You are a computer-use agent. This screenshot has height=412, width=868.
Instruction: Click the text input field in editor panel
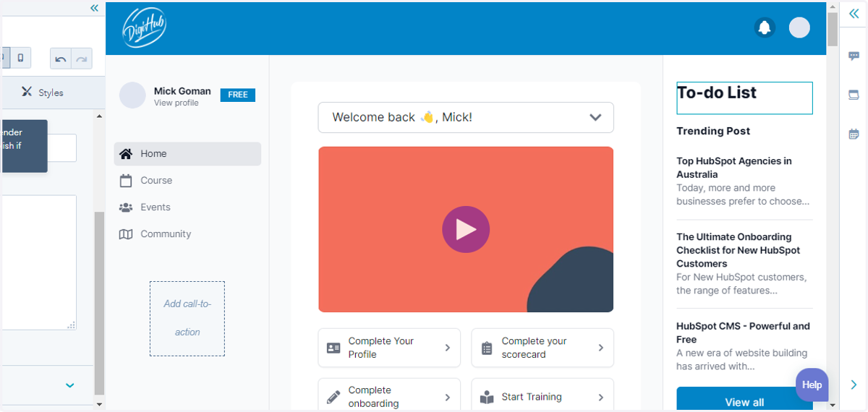[x=61, y=147]
